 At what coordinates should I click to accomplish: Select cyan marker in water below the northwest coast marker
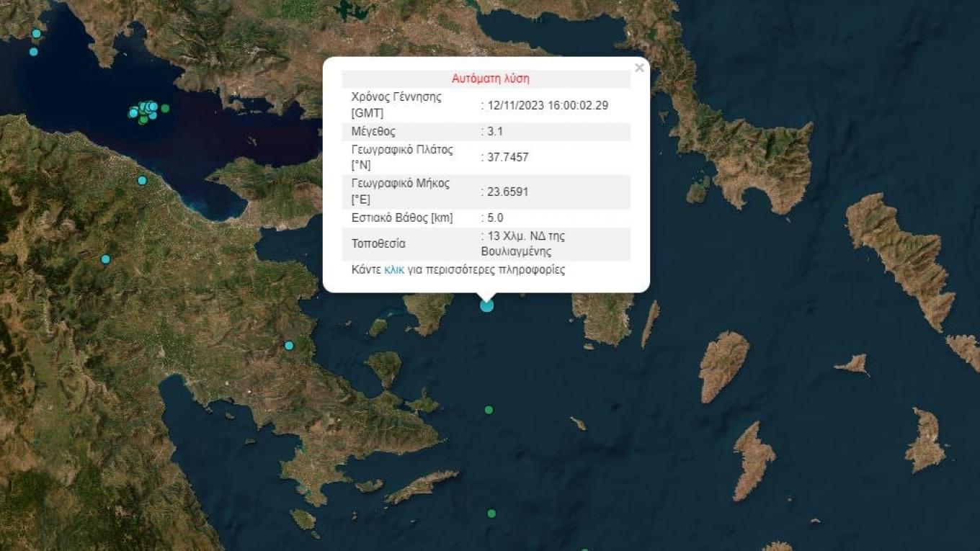[33, 52]
